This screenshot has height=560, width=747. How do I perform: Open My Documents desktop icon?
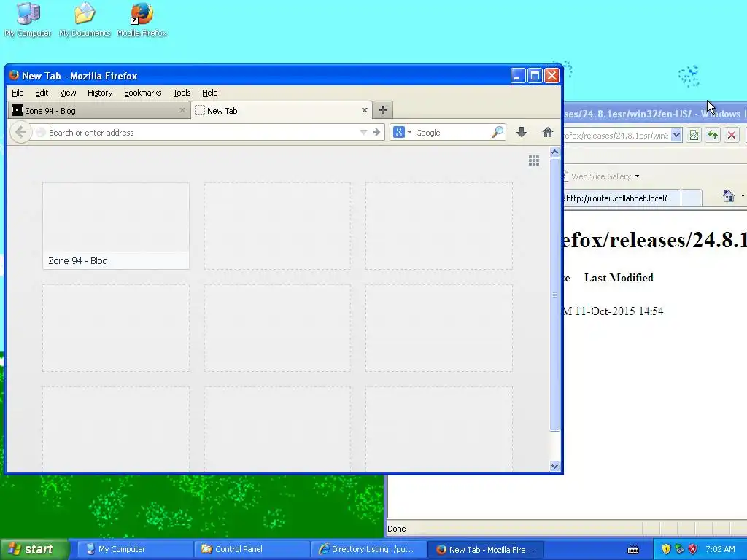click(85, 20)
